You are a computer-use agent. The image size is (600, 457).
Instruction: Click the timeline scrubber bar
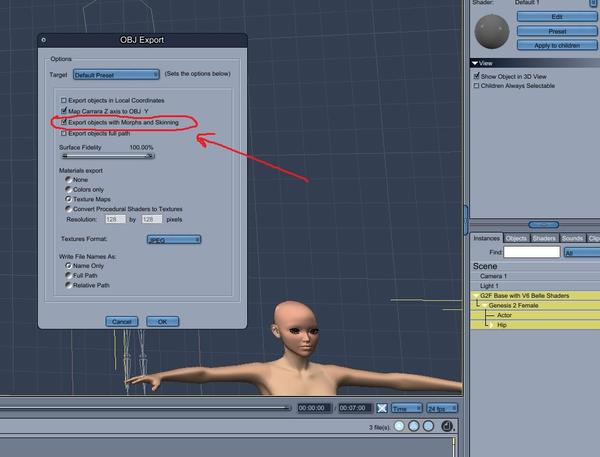click(x=145, y=408)
